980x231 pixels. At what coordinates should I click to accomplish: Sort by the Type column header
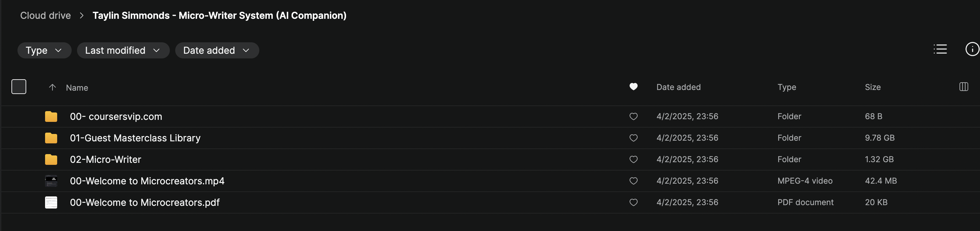786,87
